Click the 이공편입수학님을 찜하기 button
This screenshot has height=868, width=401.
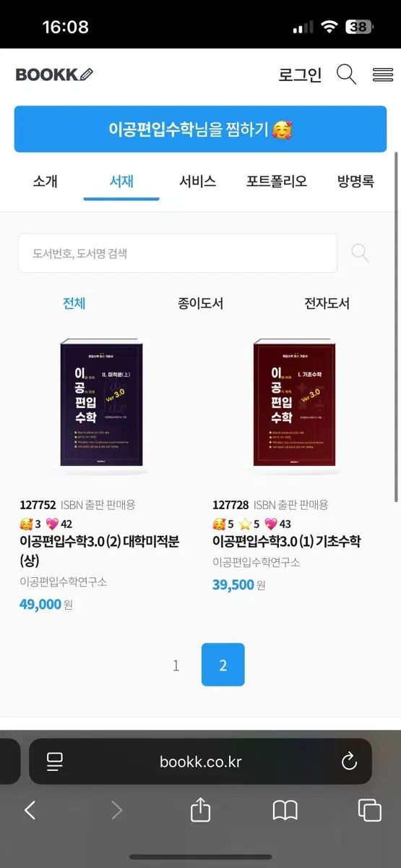click(200, 129)
